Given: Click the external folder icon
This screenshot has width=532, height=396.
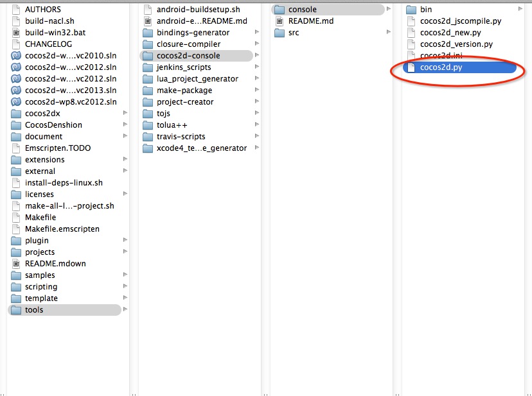Looking at the screenshot, I should pos(16,171).
